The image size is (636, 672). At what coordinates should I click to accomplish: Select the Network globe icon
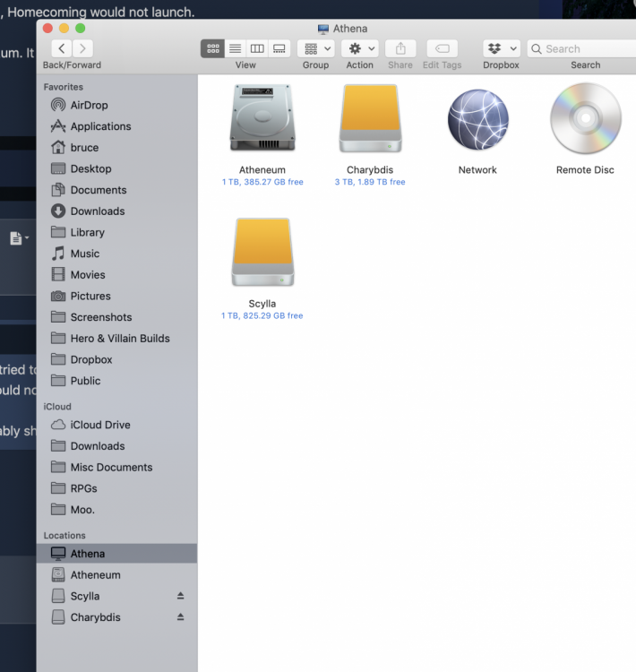pos(477,119)
